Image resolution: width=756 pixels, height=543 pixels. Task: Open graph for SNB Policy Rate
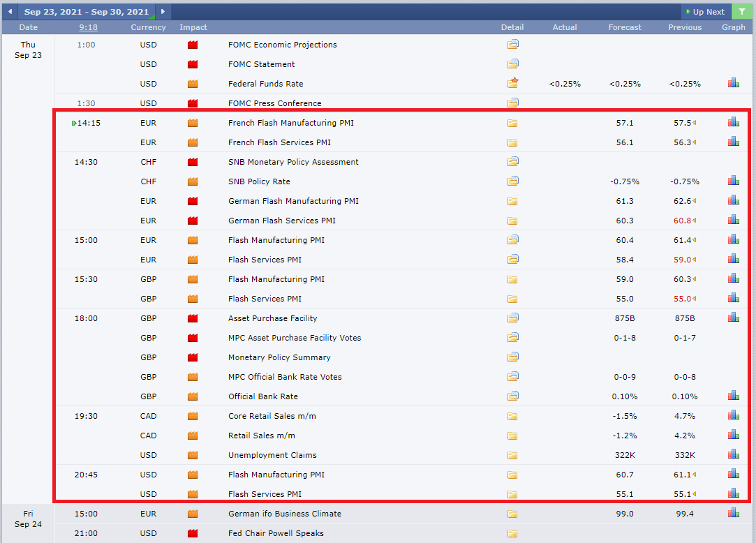click(x=734, y=181)
